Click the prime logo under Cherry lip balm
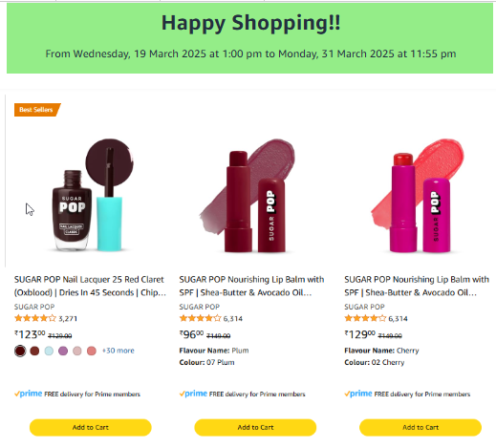The height and width of the screenshot is (448, 496). pos(358,394)
